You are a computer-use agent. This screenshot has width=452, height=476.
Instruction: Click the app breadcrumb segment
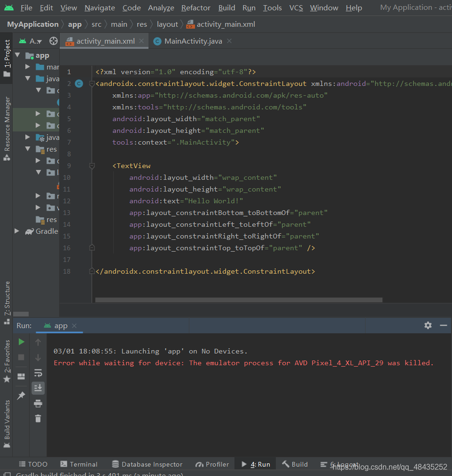(x=75, y=24)
